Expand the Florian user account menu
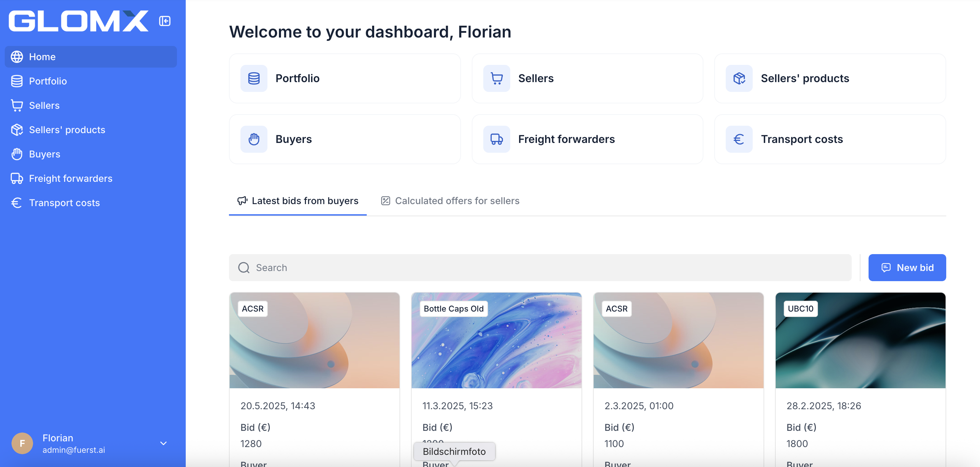The height and width of the screenshot is (467, 980). click(x=163, y=443)
